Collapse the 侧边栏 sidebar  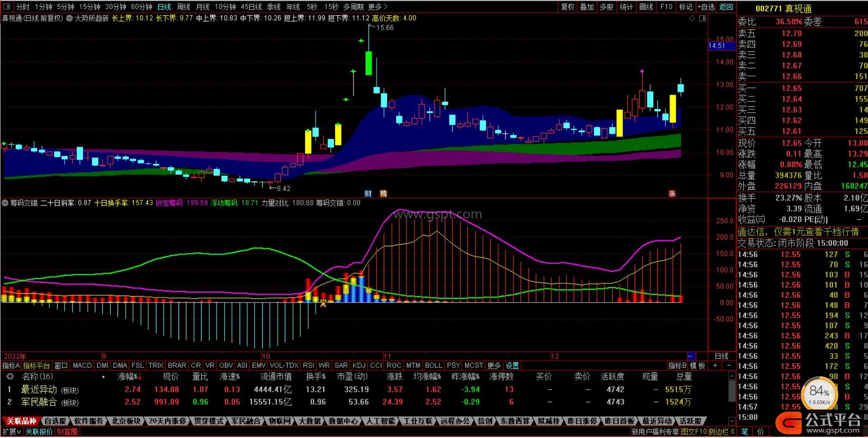point(722,432)
